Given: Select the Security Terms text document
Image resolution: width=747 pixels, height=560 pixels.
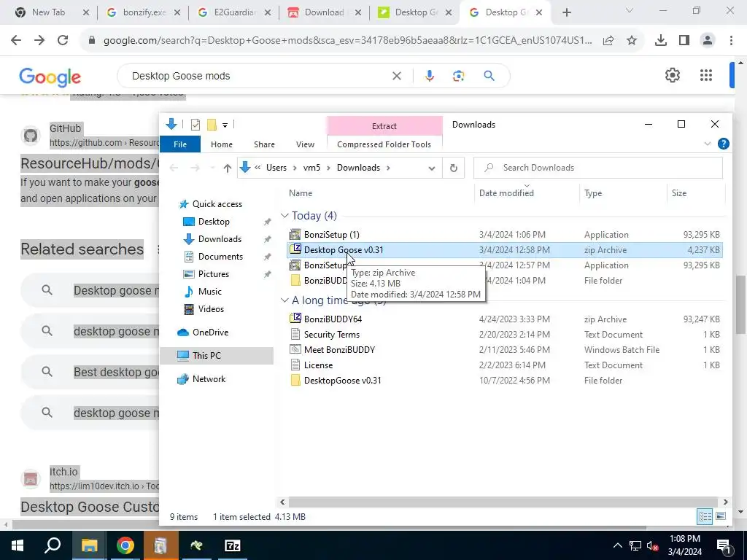Looking at the screenshot, I should tap(332, 334).
